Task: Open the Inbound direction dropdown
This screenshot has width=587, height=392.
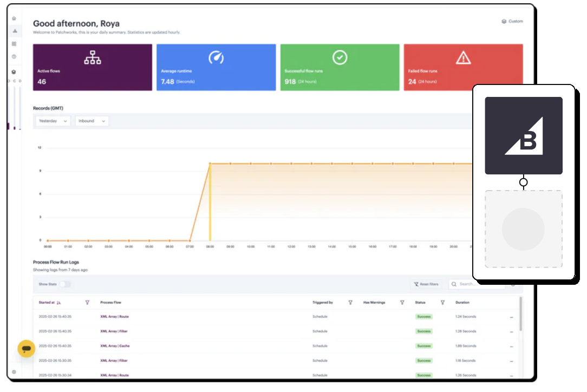Action: pyautogui.click(x=92, y=121)
